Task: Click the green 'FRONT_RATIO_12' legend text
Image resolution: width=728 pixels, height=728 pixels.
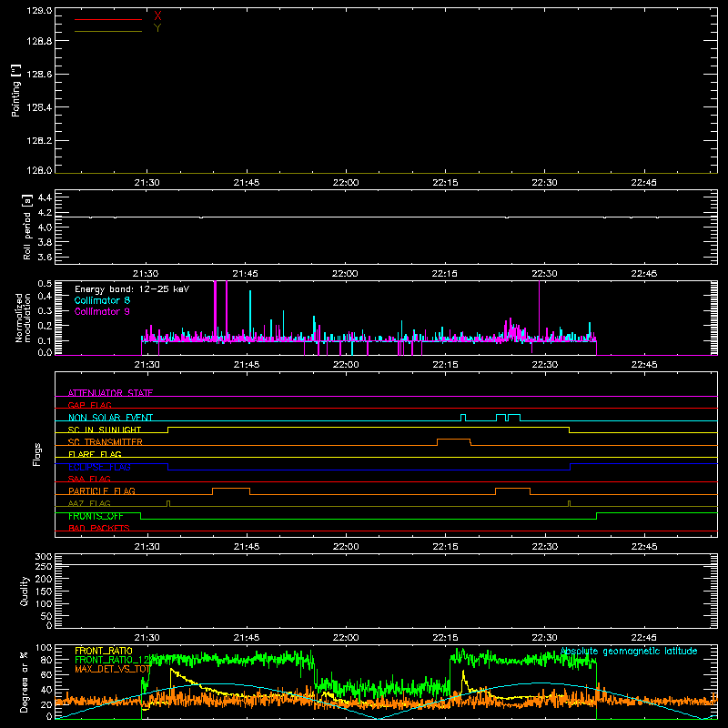Action: click(x=112, y=660)
